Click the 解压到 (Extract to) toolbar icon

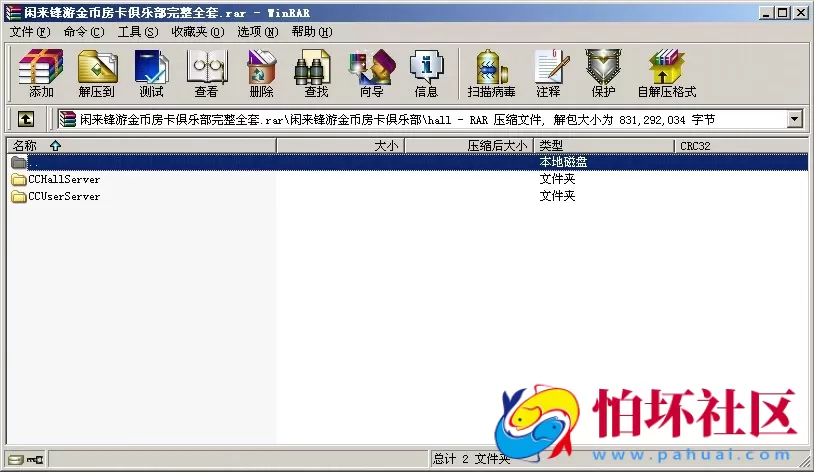(97, 73)
